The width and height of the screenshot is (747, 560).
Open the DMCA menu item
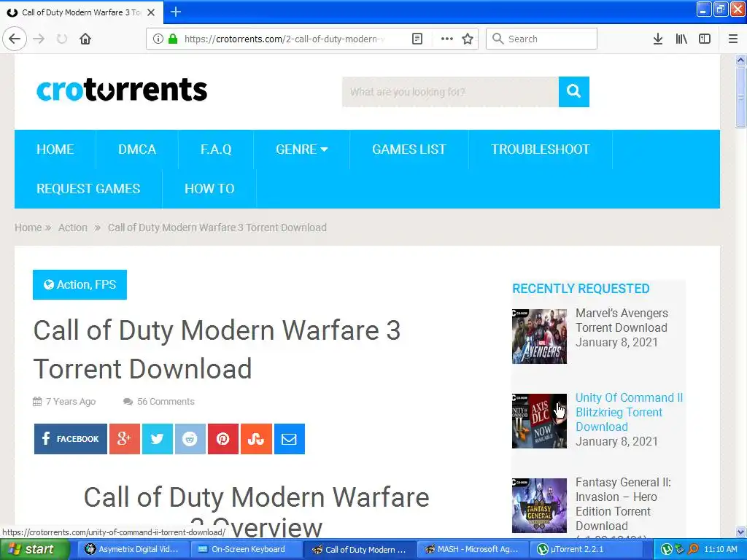pyautogui.click(x=137, y=149)
